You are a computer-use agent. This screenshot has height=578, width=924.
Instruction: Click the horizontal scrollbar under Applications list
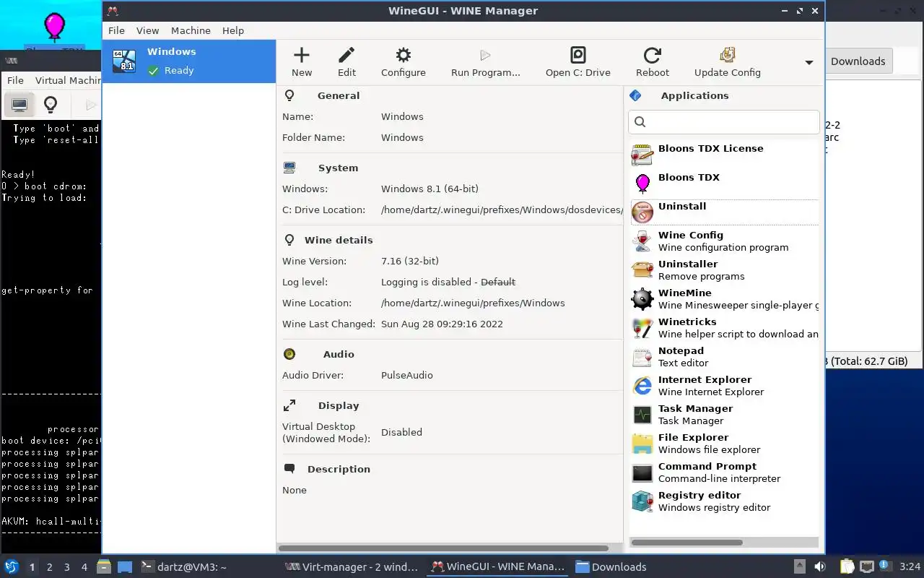687,543
